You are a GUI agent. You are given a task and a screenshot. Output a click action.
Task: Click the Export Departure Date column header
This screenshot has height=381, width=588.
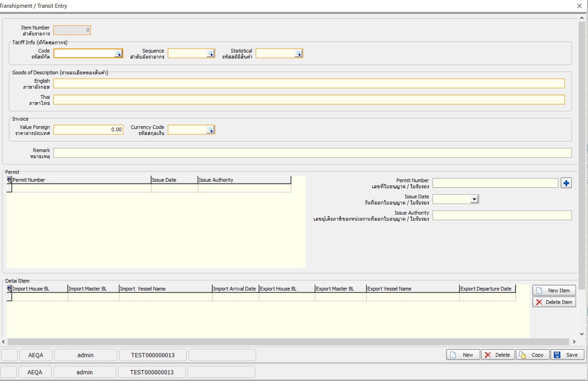487,289
